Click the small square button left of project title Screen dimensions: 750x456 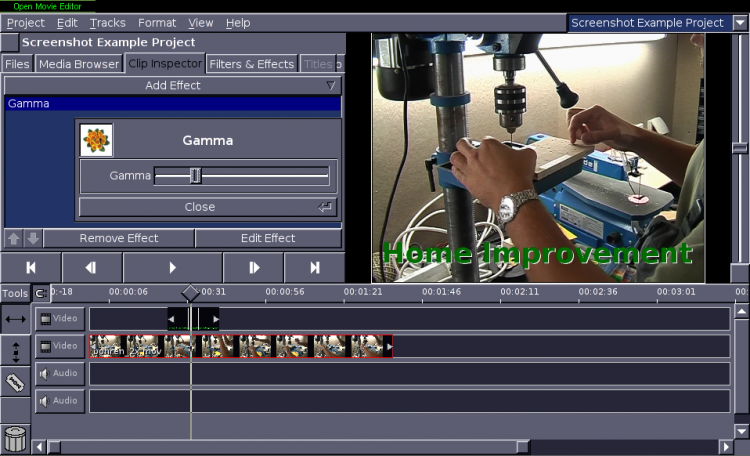[x=10, y=42]
